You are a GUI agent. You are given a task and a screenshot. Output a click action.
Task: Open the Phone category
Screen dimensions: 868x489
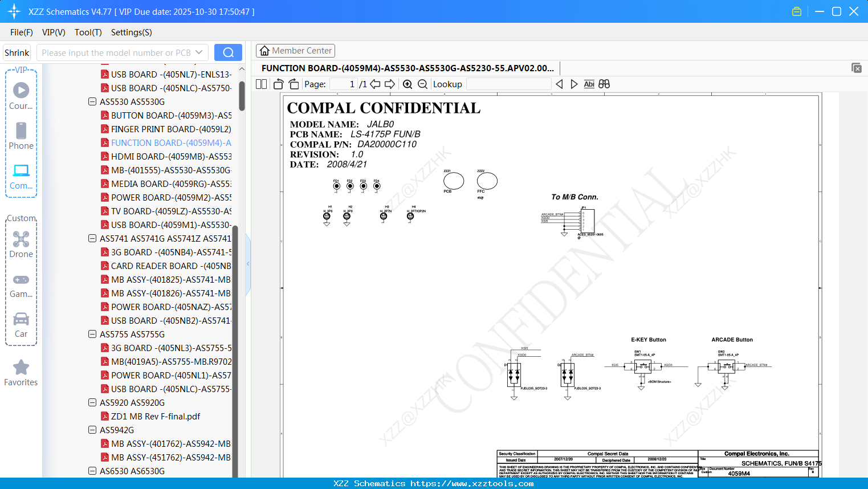pyautogui.click(x=21, y=136)
